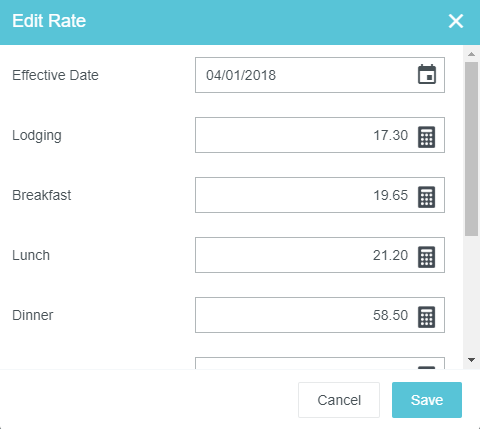Select the Dinner amount field 58.50

320,315
